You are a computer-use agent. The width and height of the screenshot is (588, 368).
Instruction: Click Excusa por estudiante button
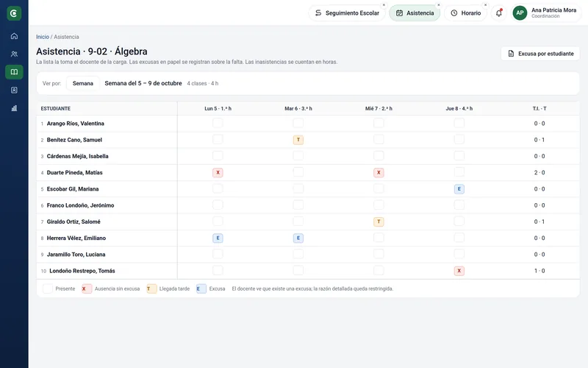click(x=540, y=54)
